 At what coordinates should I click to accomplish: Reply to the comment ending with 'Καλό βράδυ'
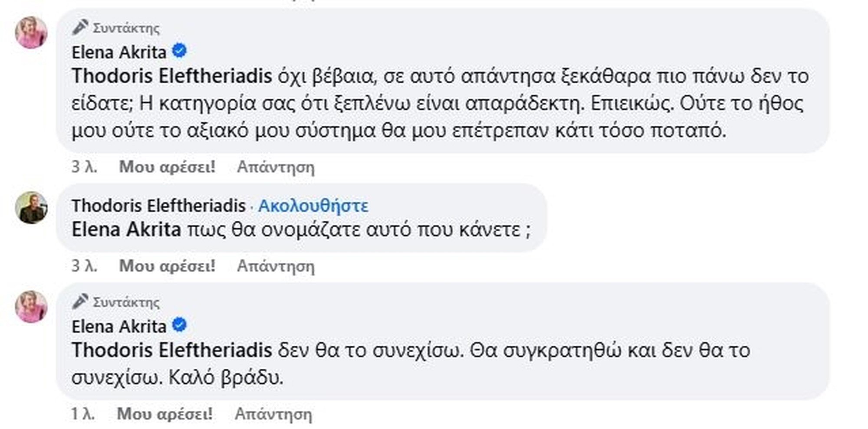(x=273, y=414)
